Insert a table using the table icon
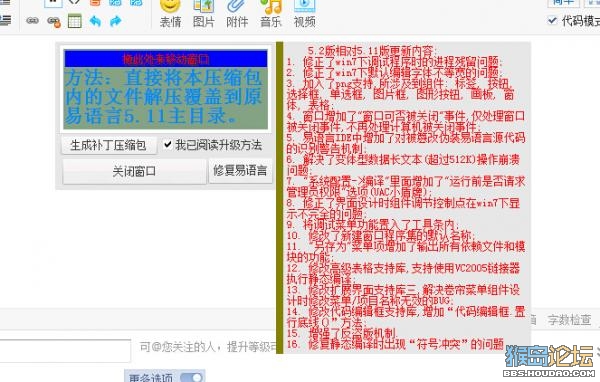 click(x=75, y=21)
